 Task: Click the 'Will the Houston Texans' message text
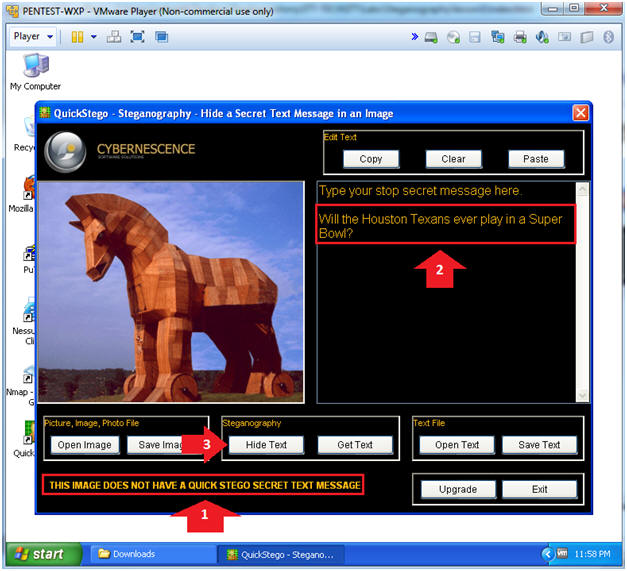pyautogui.click(x=441, y=226)
